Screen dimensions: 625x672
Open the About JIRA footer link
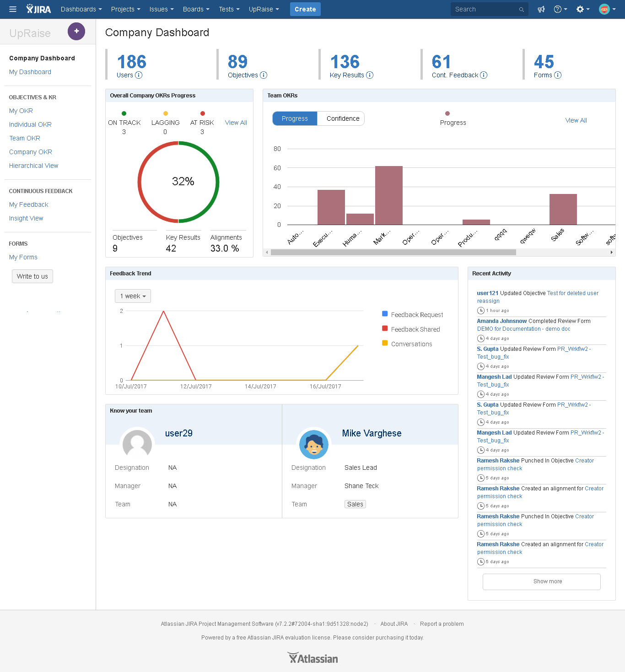394,624
